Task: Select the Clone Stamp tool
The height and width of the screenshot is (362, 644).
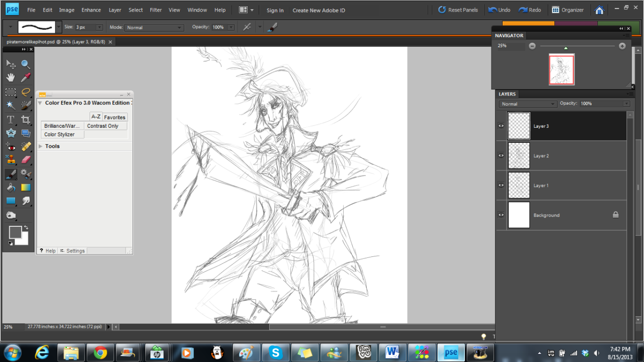Action: tap(11, 160)
